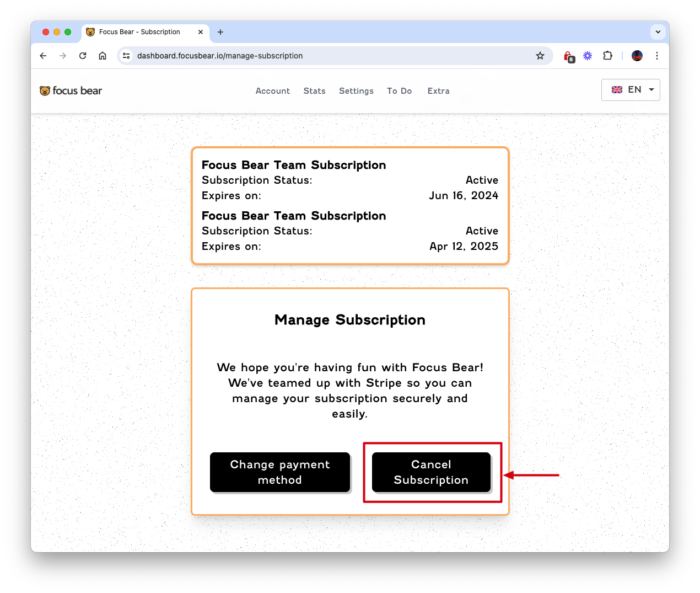Open the Account menu

tap(273, 91)
